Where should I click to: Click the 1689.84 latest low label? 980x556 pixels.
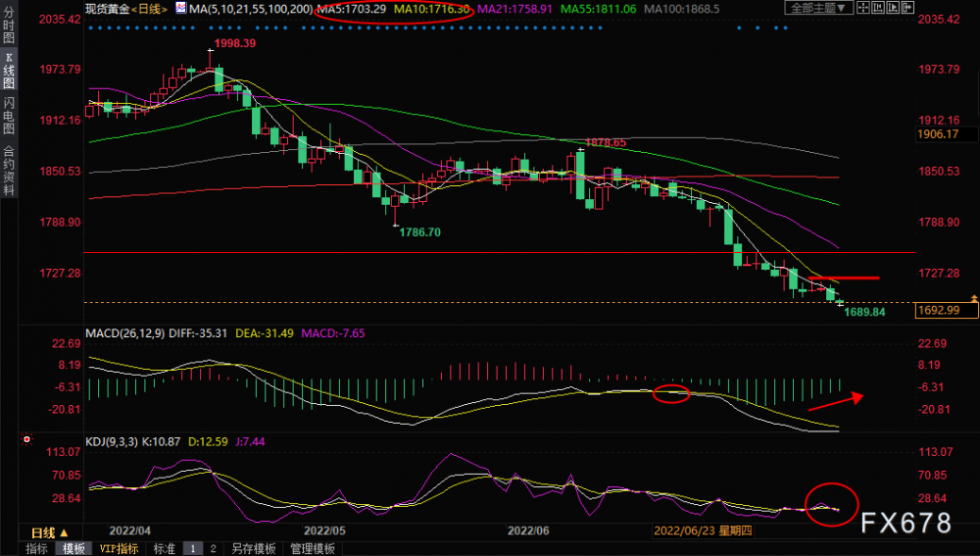[864, 312]
